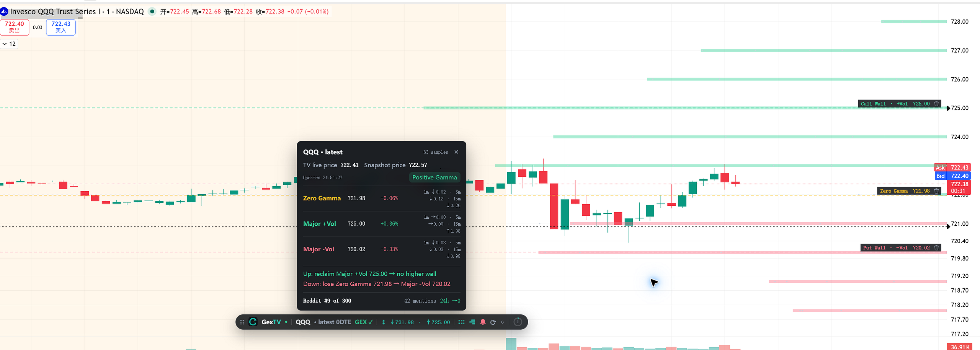Click the Positive Gamma badge
This screenshot has height=350, width=980.
coord(434,177)
